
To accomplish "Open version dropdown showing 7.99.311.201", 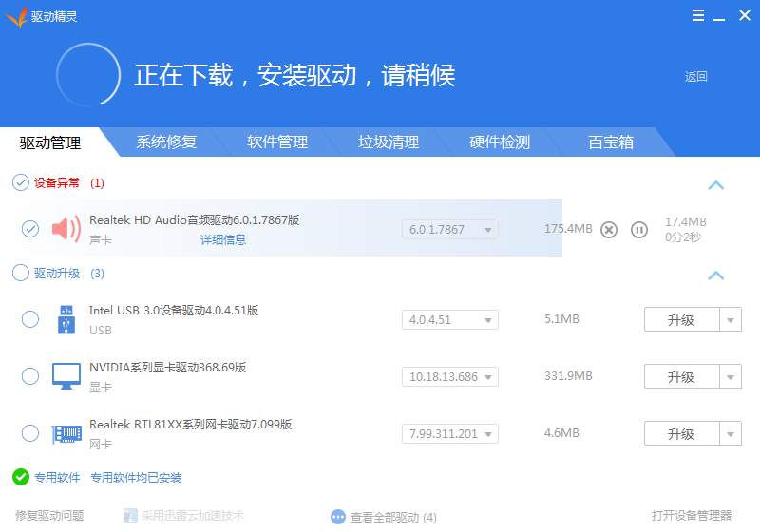I will (449, 433).
